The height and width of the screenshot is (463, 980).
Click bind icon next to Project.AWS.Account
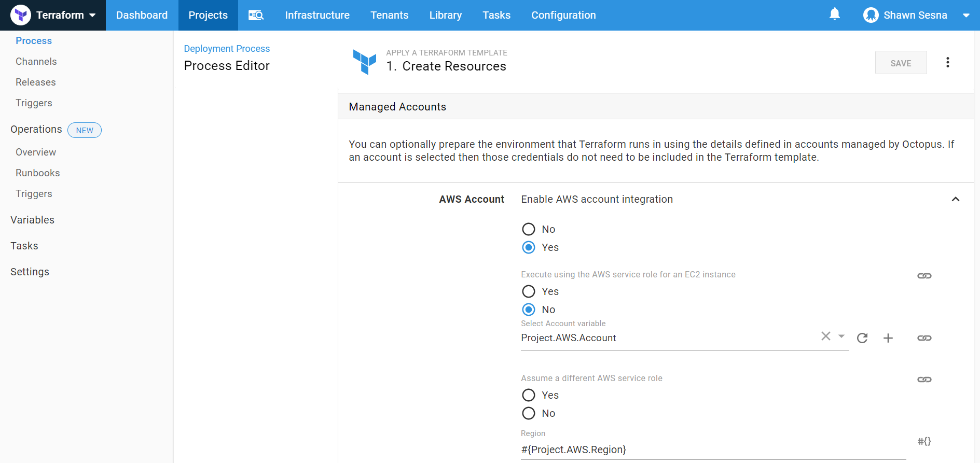pyautogui.click(x=924, y=338)
